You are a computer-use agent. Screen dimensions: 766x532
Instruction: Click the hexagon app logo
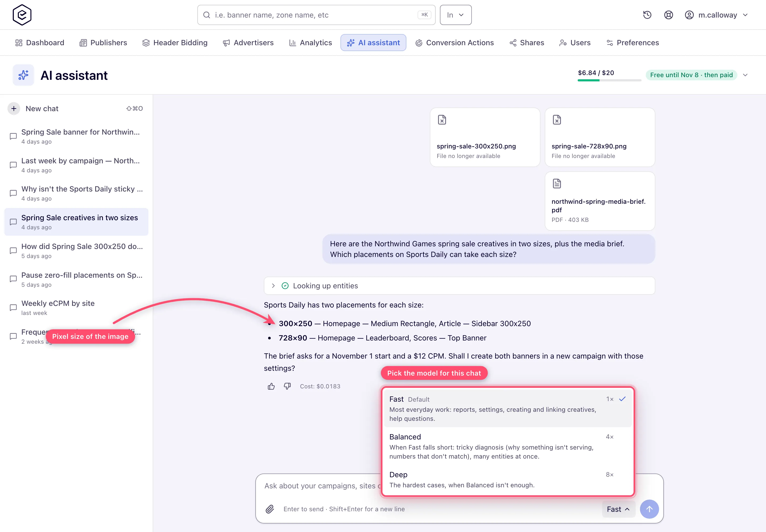[22, 15]
